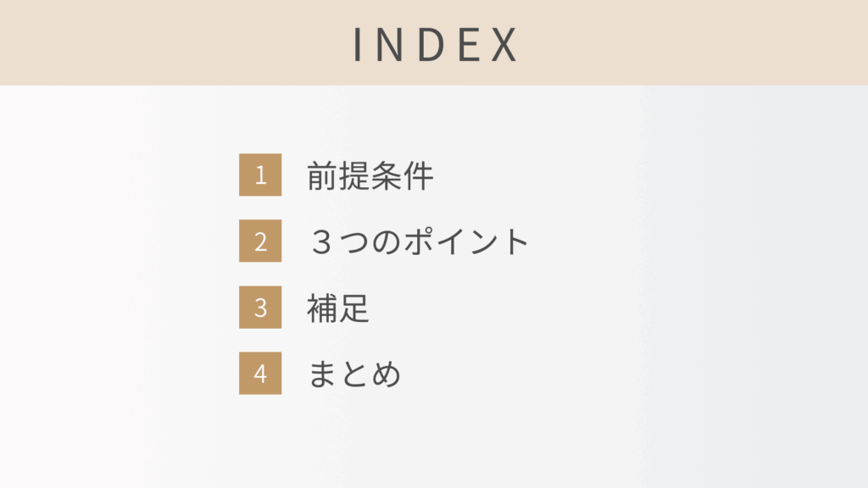The width and height of the screenshot is (868, 488).
Task: Select the letter X in INDEX title
Action: 504,45
